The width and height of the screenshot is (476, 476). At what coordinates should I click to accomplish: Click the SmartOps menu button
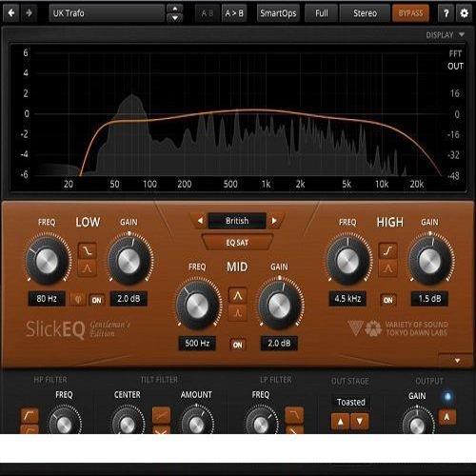[x=278, y=13]
